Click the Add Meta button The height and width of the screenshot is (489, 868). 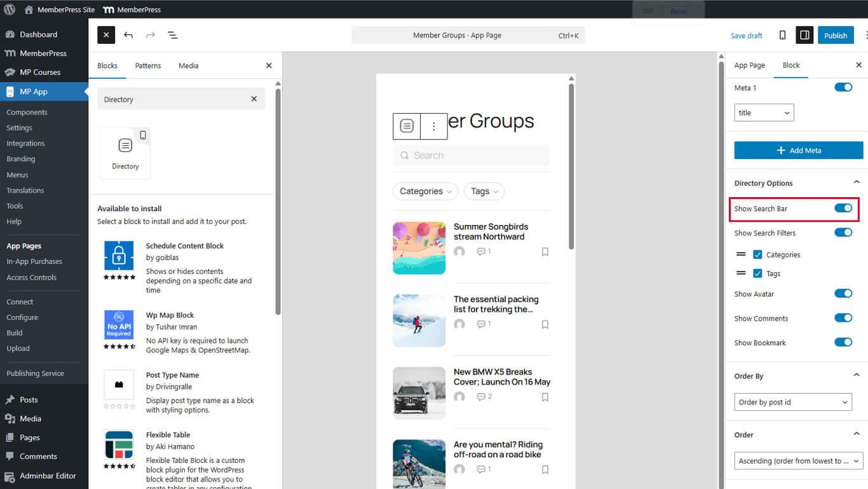pyautogui.click(x=798, y=150)
